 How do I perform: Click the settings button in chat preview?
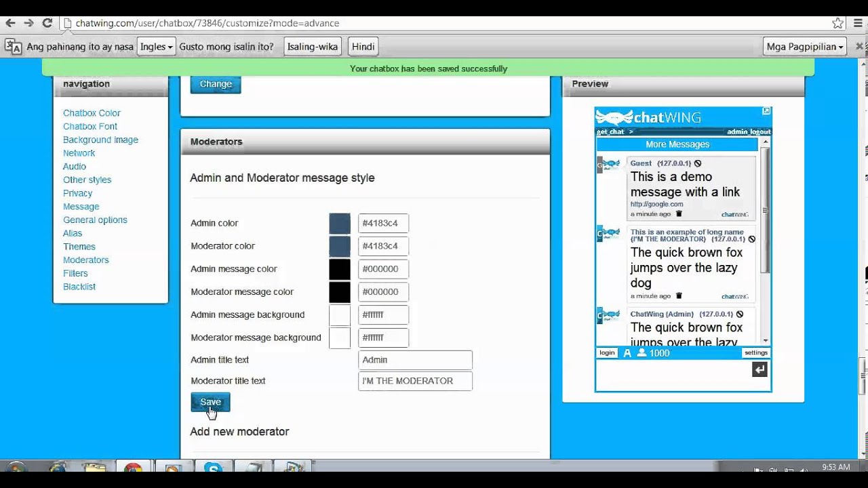point(756,353)
